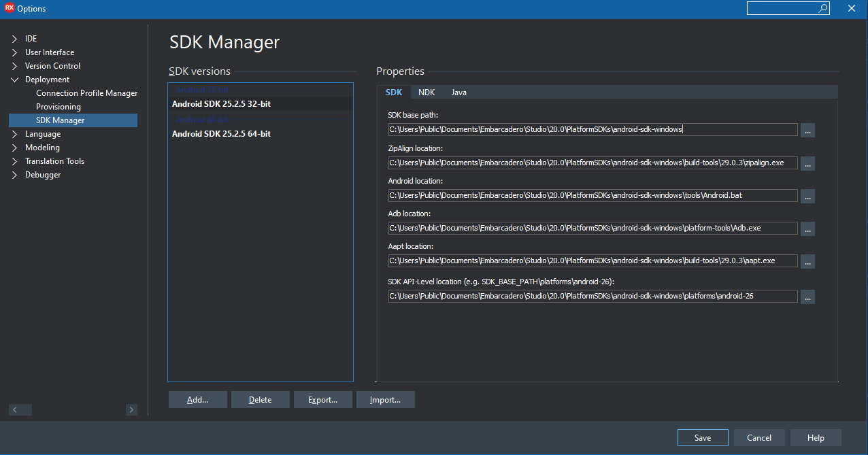The height and width of the screenshot is (455, 868).
Task: Browse for the ZipAlign location
Action: [x=807, y=163]
